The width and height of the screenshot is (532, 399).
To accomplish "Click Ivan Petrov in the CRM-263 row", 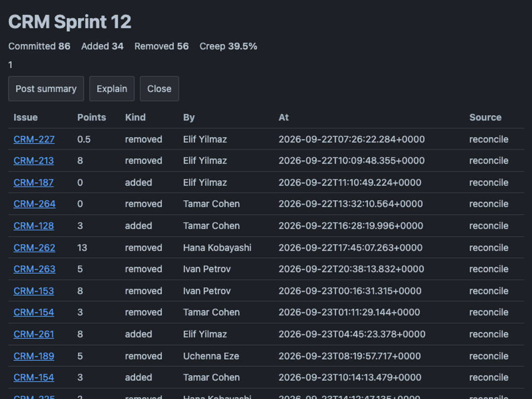I will coord(207,269).
